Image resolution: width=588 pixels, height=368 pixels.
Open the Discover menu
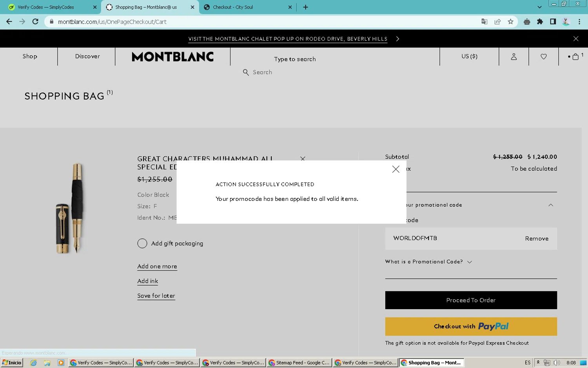click(x=87, y=56)
